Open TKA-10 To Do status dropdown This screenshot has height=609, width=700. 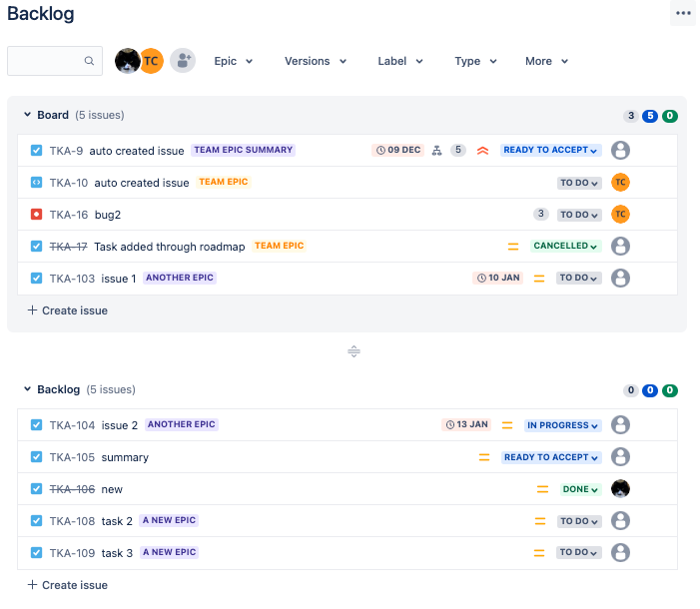[x=579, y=183]
